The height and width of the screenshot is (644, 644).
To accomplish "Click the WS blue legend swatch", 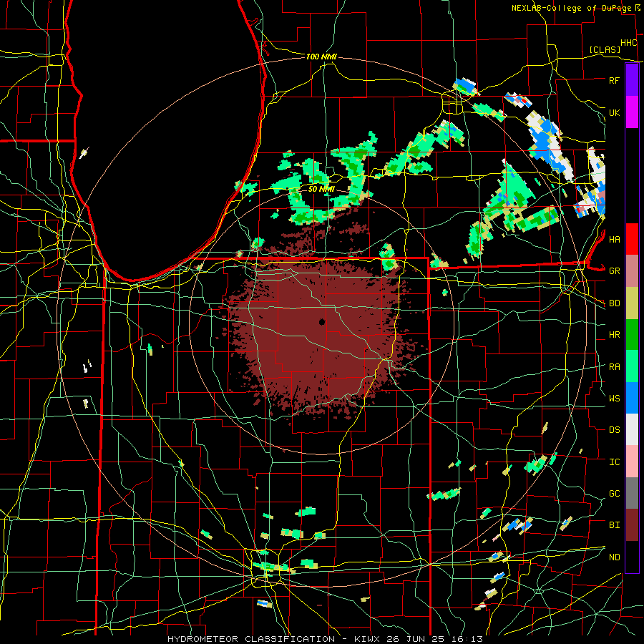I will pyautogui.click(x=632, y=398).
